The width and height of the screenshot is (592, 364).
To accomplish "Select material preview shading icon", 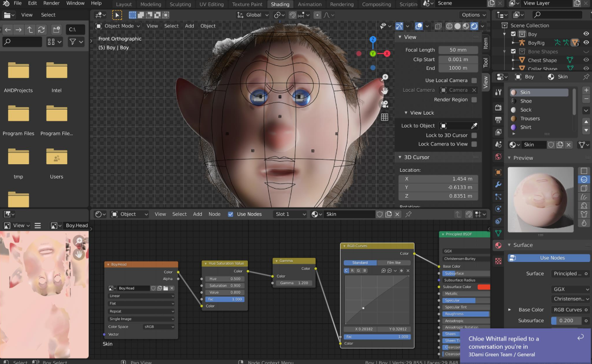I will coord(466,26).
